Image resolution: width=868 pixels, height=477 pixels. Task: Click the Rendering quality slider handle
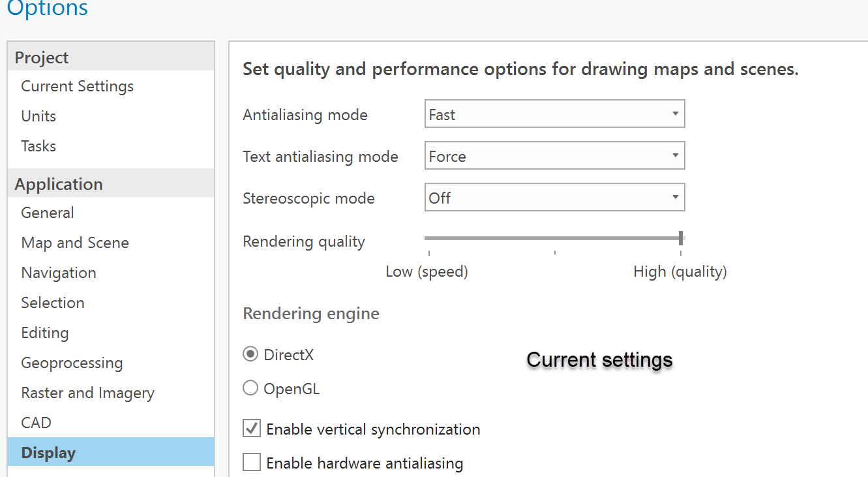tap(681, 238)
